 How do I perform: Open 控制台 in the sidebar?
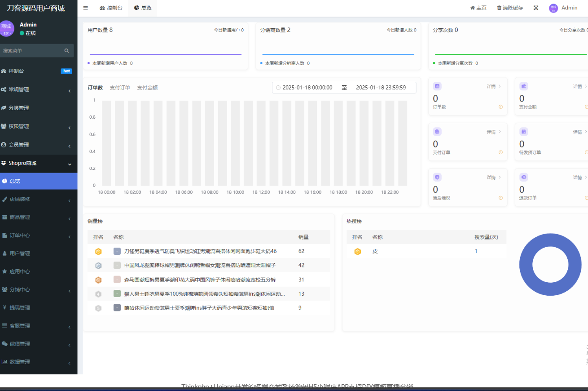(x=39, y=71)
